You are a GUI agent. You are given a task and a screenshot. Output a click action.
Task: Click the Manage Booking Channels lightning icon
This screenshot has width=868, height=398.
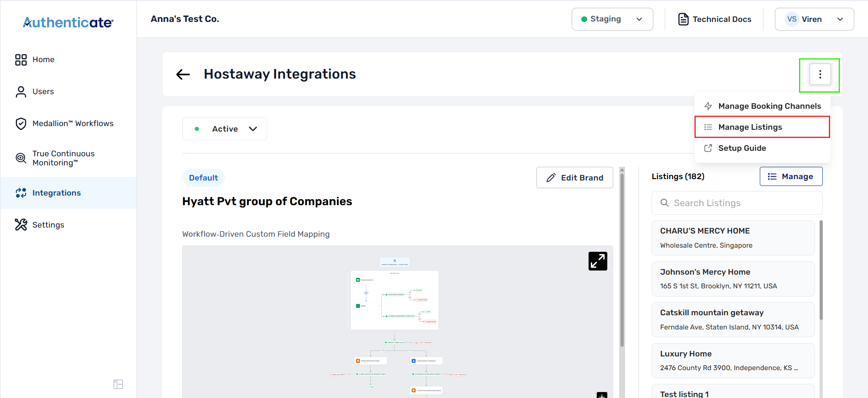click(x=708, y=106)
